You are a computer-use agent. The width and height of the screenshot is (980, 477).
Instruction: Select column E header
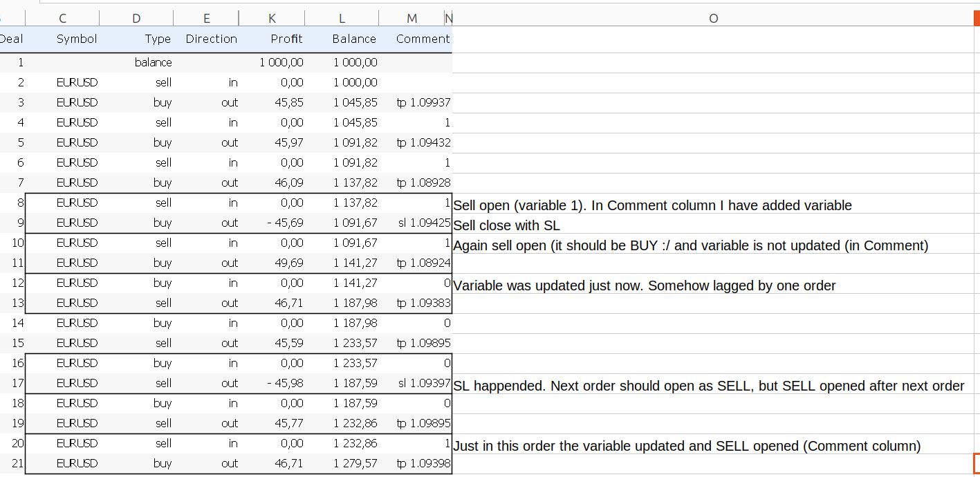click(x=206, y=19)
